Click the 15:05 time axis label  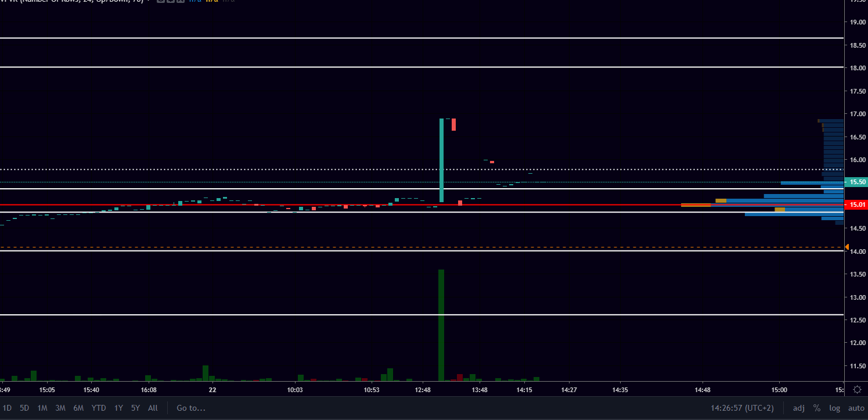click(47, 390)
